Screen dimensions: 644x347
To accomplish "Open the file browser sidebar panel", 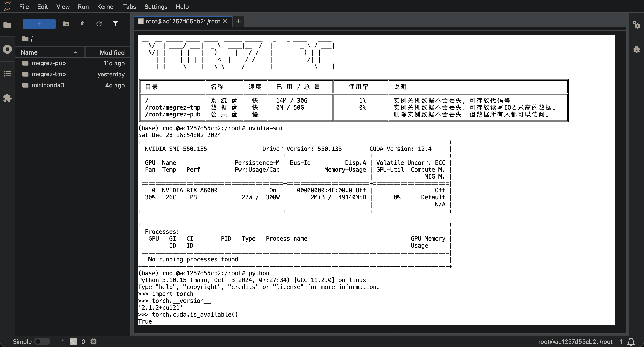I will [8, 25].
